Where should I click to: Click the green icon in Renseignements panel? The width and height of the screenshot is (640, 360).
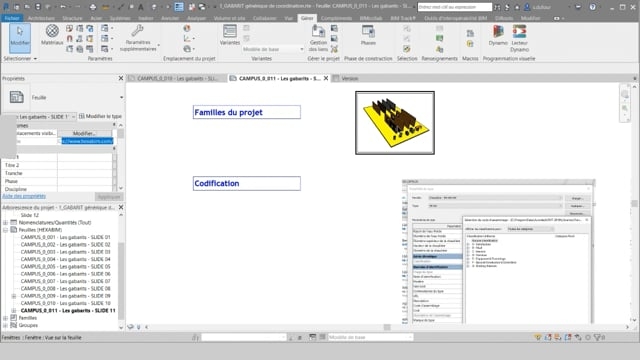[440, 38]
